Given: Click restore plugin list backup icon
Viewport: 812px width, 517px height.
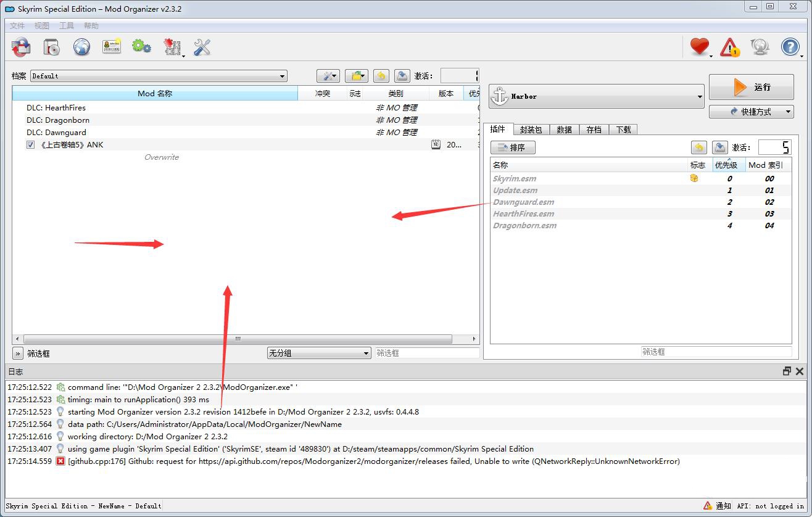Looking at the screenshot, I should pos(698,147).
